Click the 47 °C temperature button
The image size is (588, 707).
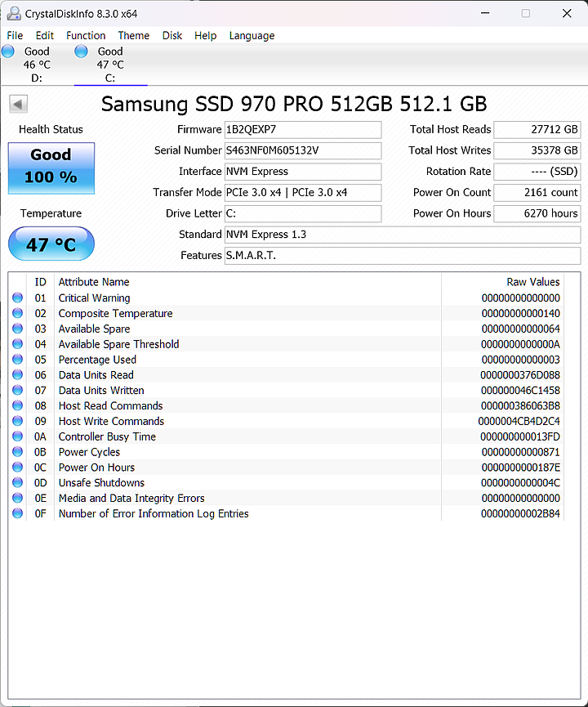pos(51,244)
